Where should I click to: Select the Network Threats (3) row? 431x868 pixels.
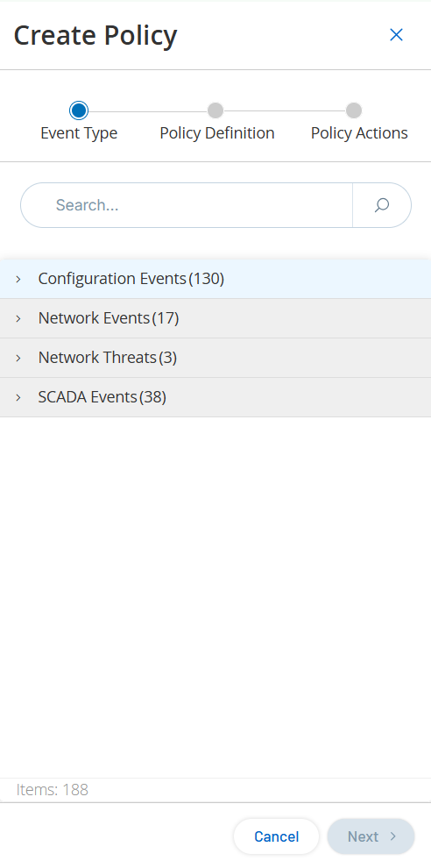click(215, 359)
